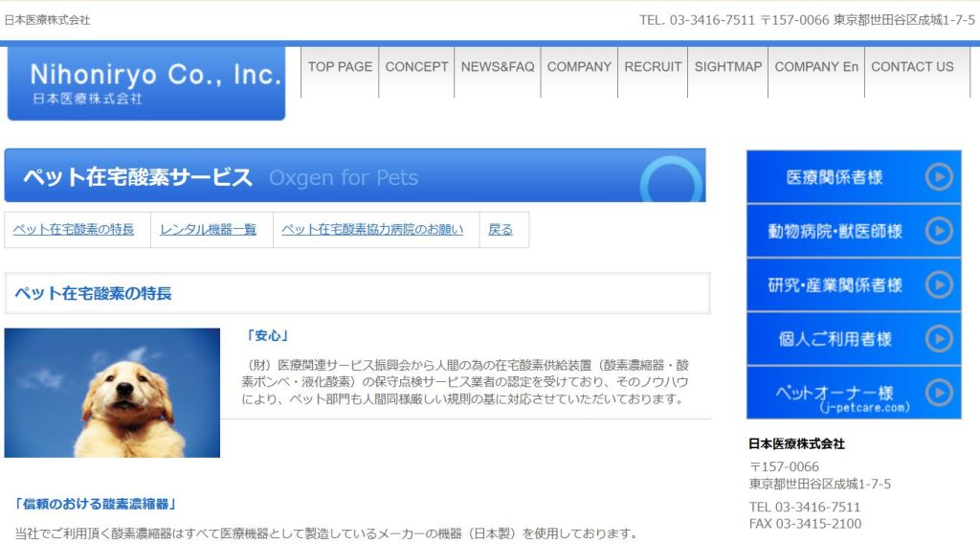Select the 動物病院・獣医師様 sidebar button
Screen dimensions: 980x544
pos(854,231)
